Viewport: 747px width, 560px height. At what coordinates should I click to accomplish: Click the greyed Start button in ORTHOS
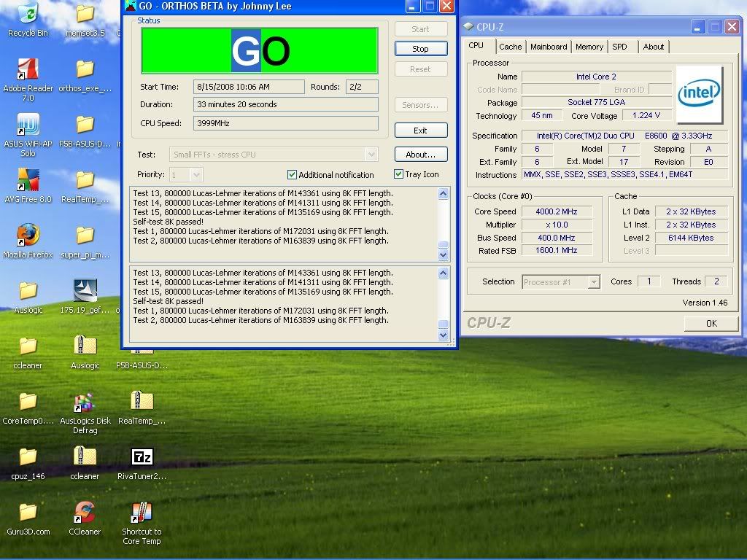tap(421, 29)
